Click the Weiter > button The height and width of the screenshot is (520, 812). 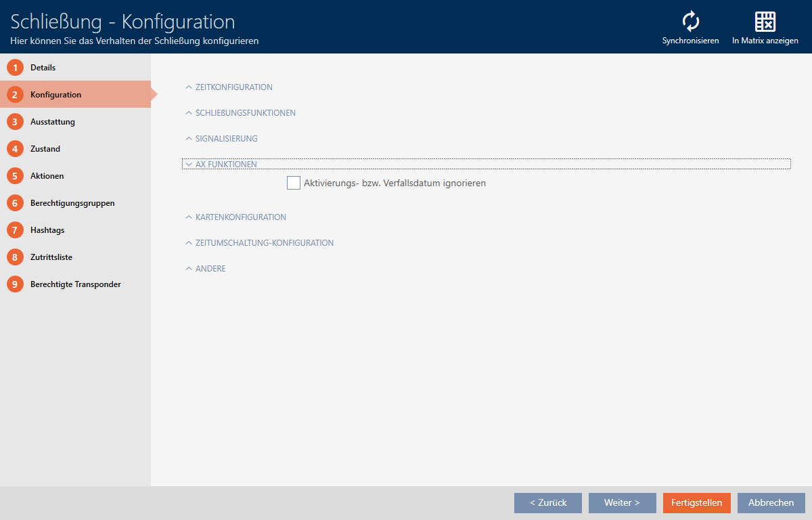click(622, 503)
